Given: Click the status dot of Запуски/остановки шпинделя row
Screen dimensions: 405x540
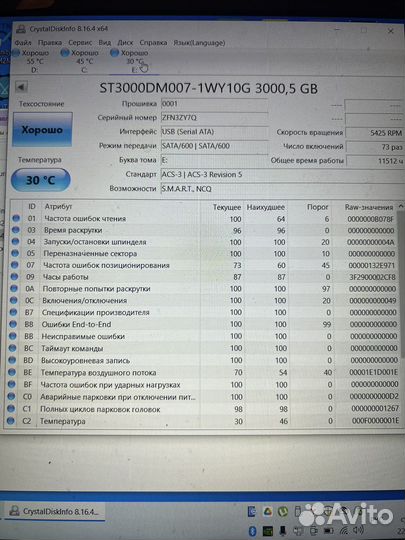Looking at the screenshot, I should pyautogui.click(x=15, y=242).
